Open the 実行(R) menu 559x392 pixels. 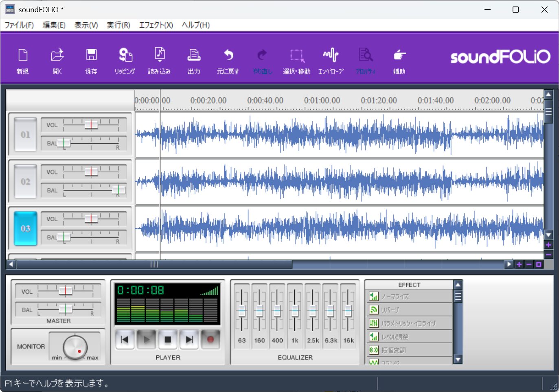point(118,25)
